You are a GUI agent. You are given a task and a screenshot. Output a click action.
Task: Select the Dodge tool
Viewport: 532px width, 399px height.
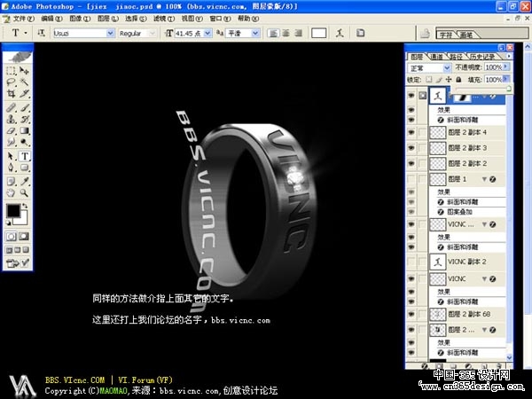pyautogui.click(x=24, y=142)
